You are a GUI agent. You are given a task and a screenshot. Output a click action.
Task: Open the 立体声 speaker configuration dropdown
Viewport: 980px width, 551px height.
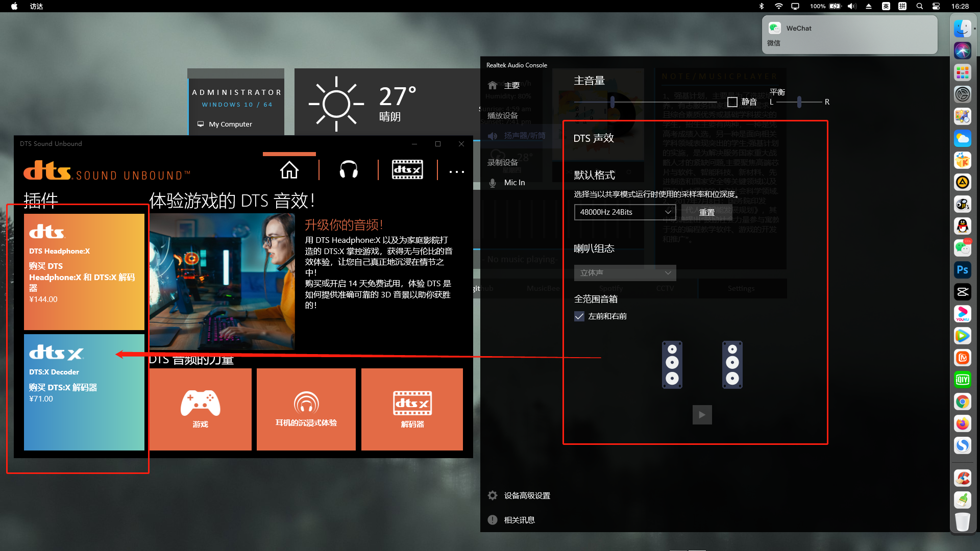625,273
